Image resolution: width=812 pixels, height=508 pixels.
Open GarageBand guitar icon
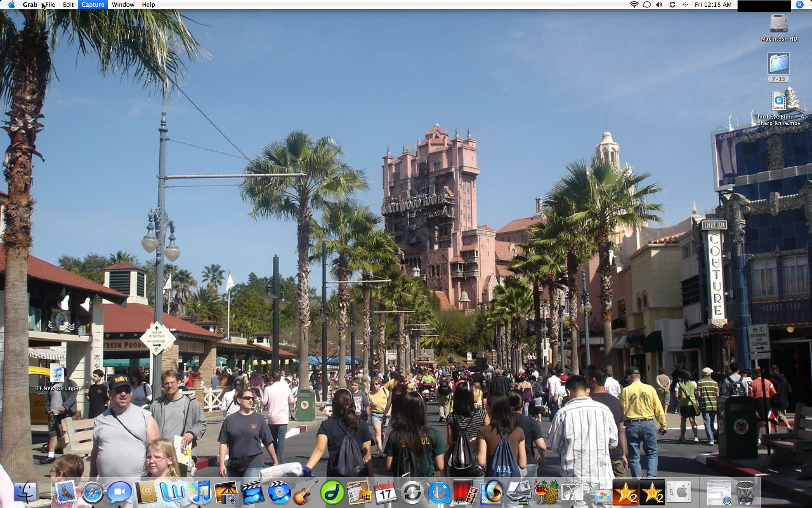click(306, 493)
